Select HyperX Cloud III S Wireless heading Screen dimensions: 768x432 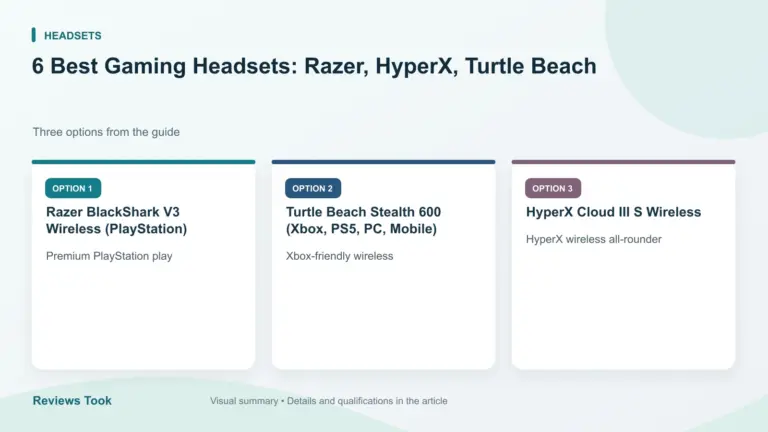[613, 212]
